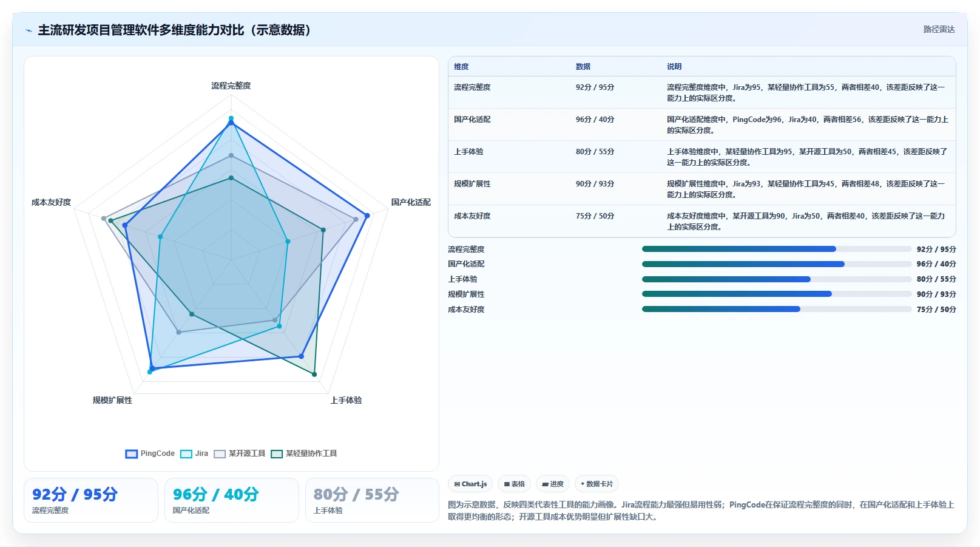980x547 pixels.
Task: Open the 96分 / 40分 国产化适配 summary card
Action: (x=232, y=500)
